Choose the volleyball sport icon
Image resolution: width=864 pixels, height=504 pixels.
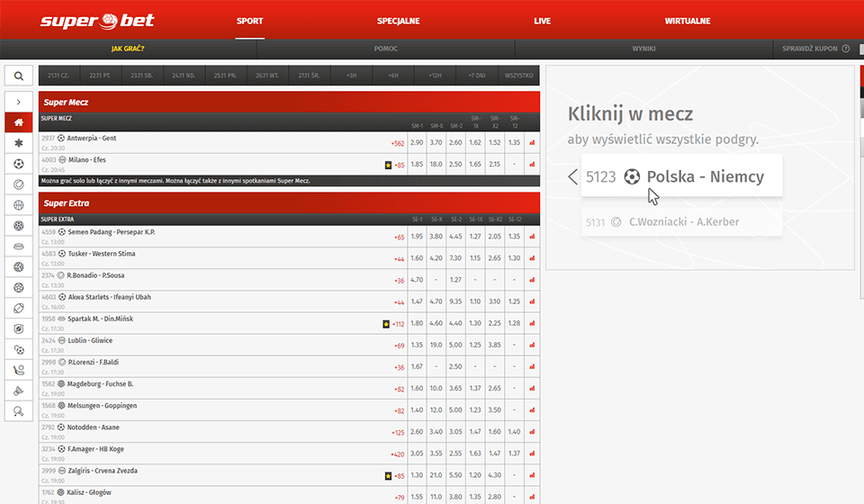click(x=19, y=267)
